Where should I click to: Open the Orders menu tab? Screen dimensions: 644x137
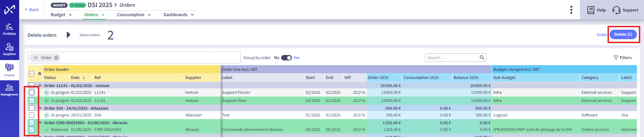pyautogui.click(x=94, y=15)
